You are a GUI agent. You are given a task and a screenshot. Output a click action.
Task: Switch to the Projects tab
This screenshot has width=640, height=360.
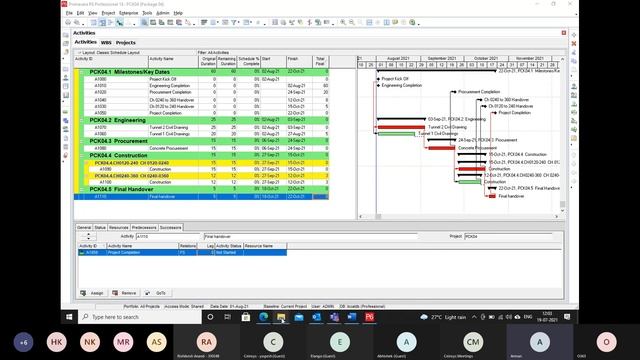click(125, 42)
